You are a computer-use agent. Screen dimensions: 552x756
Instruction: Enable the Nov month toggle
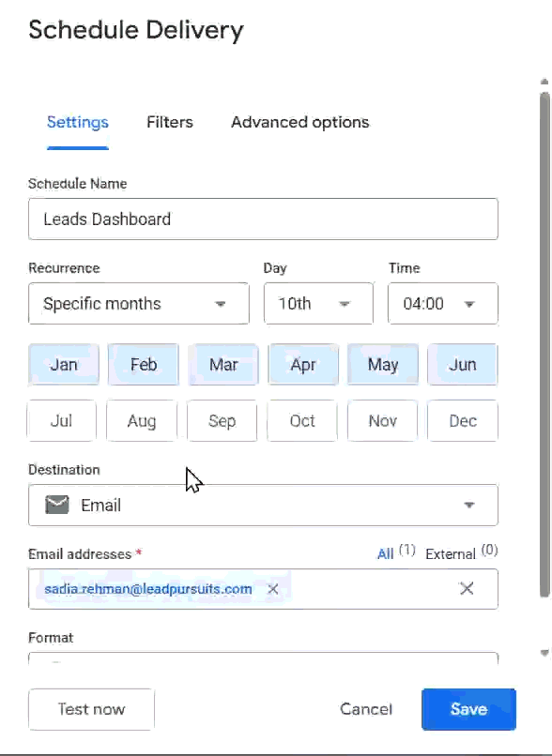click(x=383, y=421)
